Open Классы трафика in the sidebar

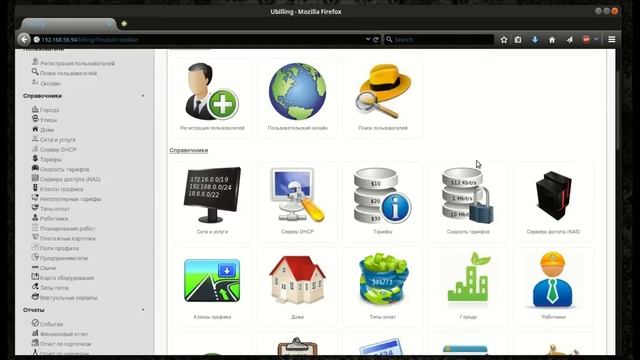click(61, 189)
